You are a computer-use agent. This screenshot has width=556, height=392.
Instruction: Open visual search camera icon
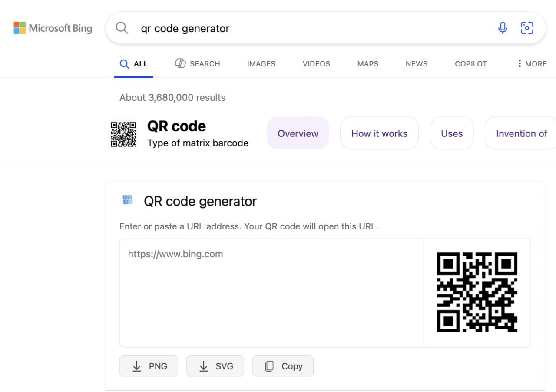point(526,28)
